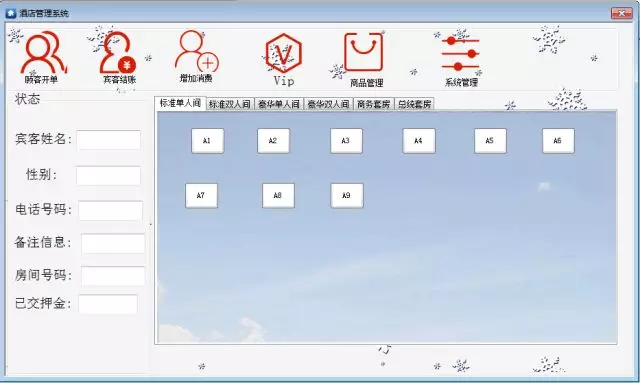Focus the 已交押金 deposit field
Viewport: 640px width, 383px height.
tap(108, 304)
